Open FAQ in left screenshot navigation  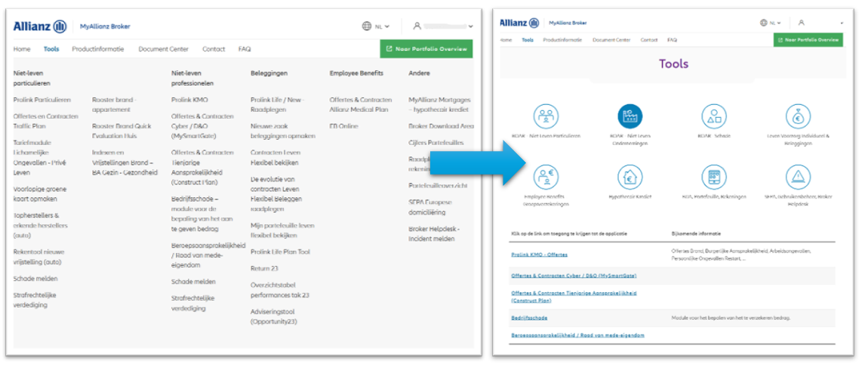[x=245, y=49]
